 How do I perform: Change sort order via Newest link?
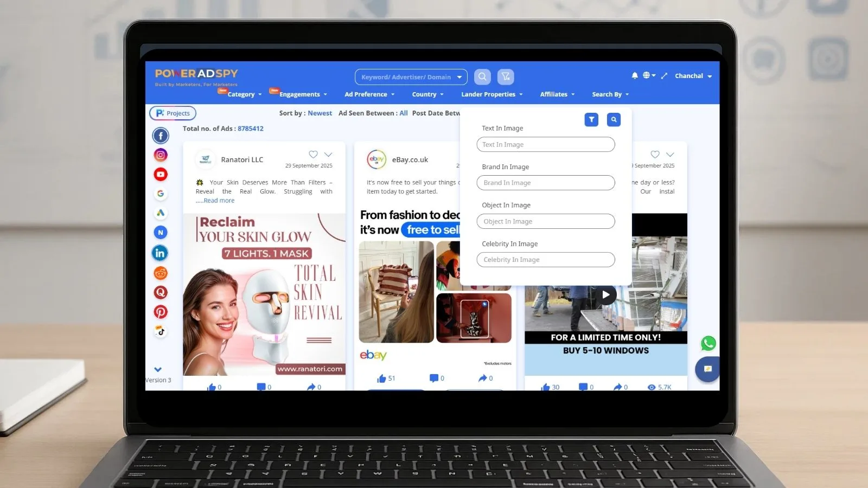pyautogui.click(x=320, y=113)
